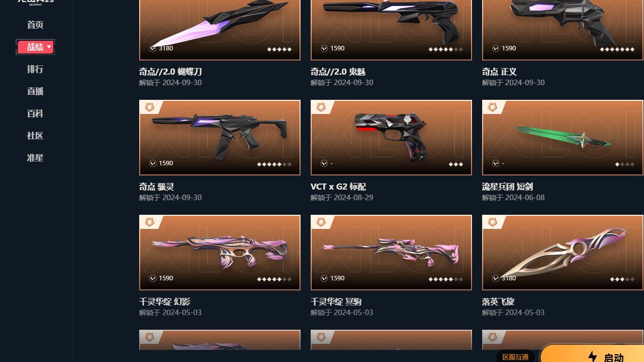Click the pentagon badge icon on 流星兵团 短剑
Image resolution: width=644 pixels, height=362 pixels.
click(493, 107)
